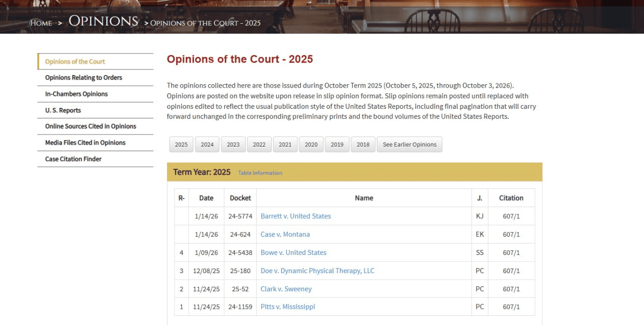The width and height of the screenshot is (644, 325).
Task: Open U. S. Reports sidebar link
Action: [x=63, y=110]
